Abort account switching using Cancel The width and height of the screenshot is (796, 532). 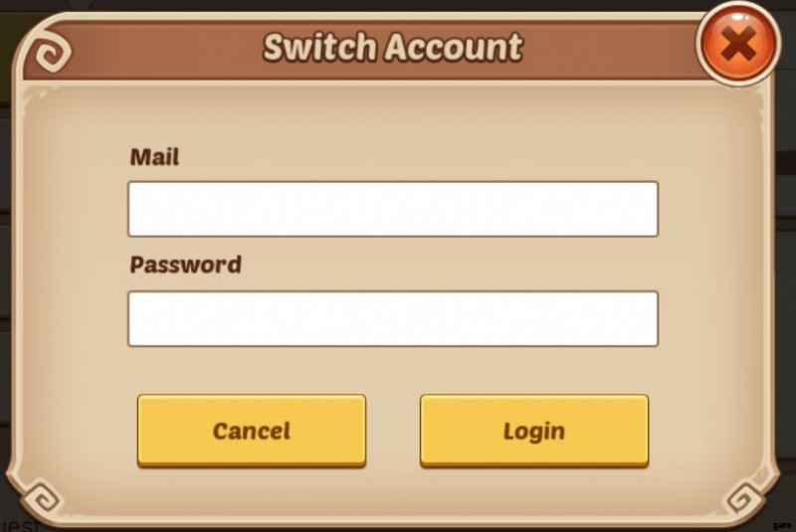click(252, 431)
